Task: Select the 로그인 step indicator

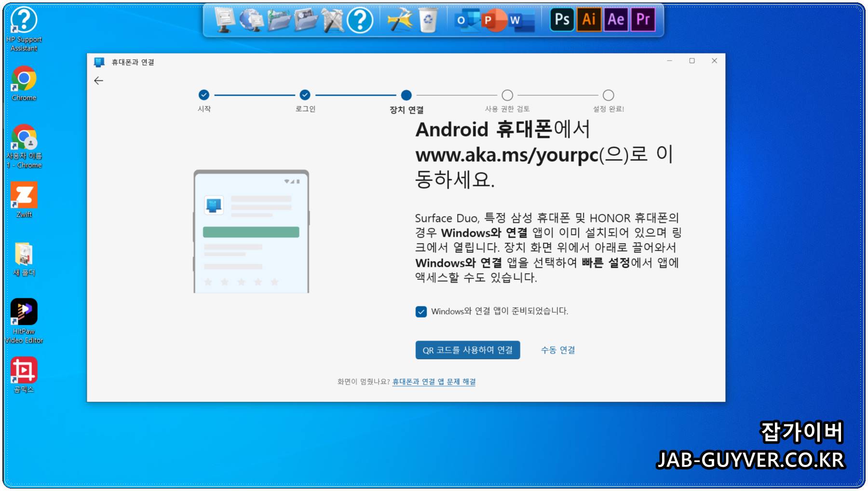Action: (305, 95)
